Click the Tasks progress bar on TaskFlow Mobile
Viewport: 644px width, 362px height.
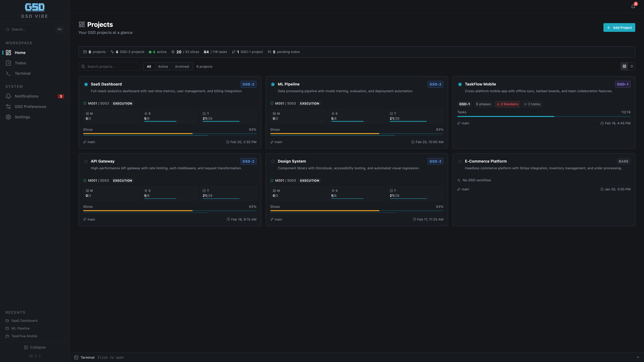click(544, 116)
